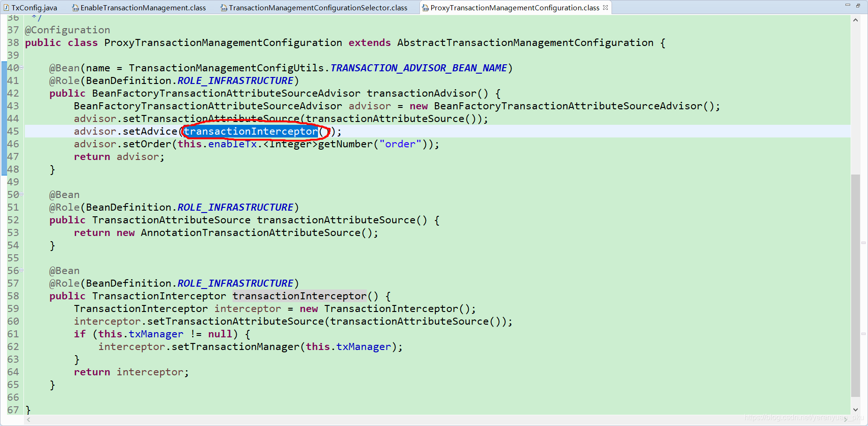
Task: Click setTransactionAttributeSource on line 44
Action: [x=211, y=119]
